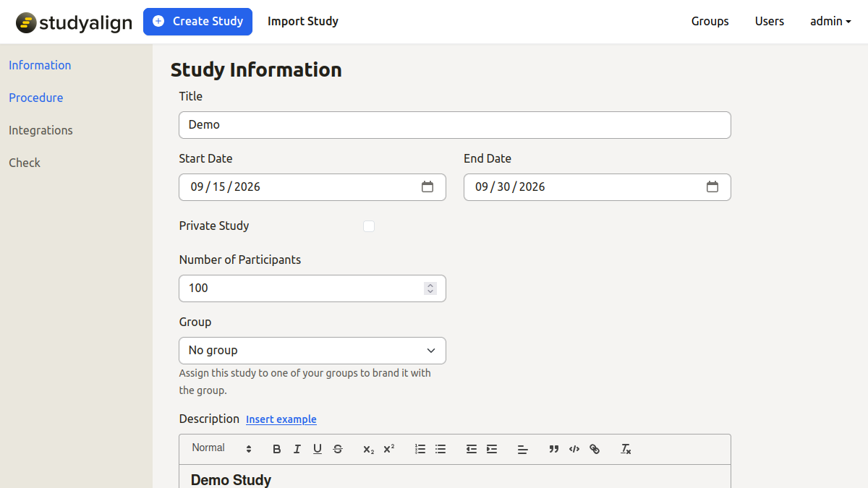Click the Title input field containing Demo
Screen dimensions: 868x488
[455, 125]
